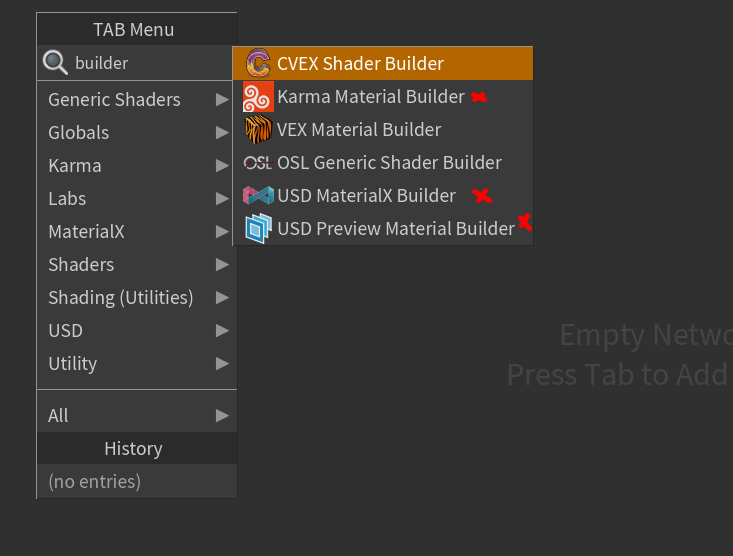Click the Karma Material Builder swirl icon

click(258, 97)
